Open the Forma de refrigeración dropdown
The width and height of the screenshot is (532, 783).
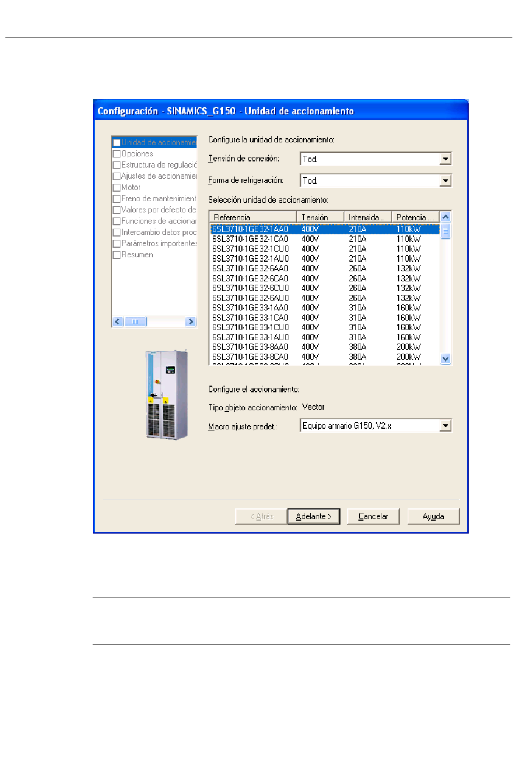tap(445, 180)
